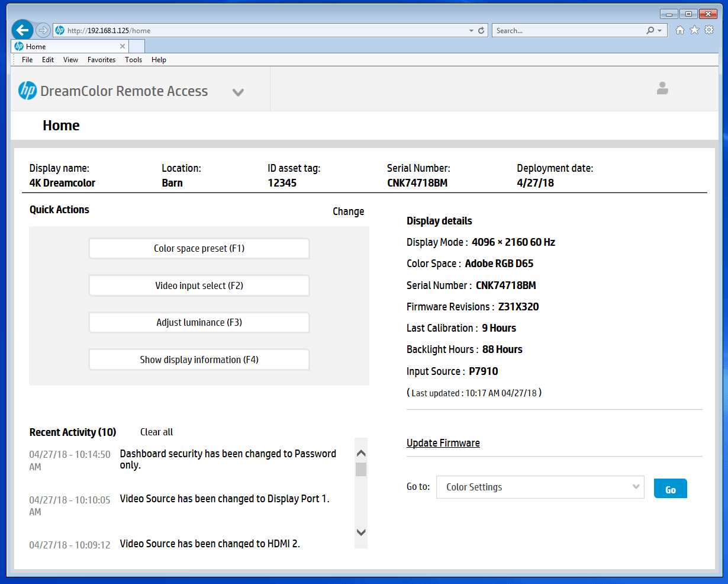728x584 pixels.
Task: Open the Go to Color Settings dropdown
Action: [540, 487]
